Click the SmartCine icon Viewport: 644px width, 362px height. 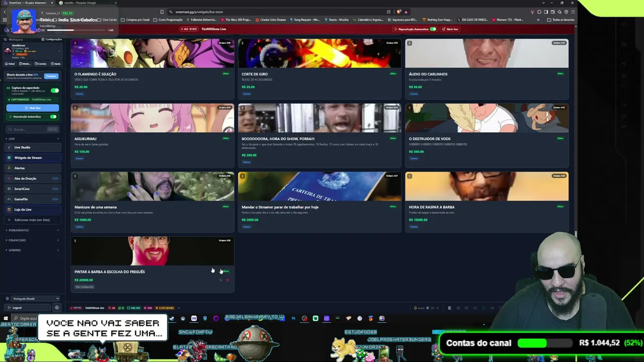click(x=9, y=189)
